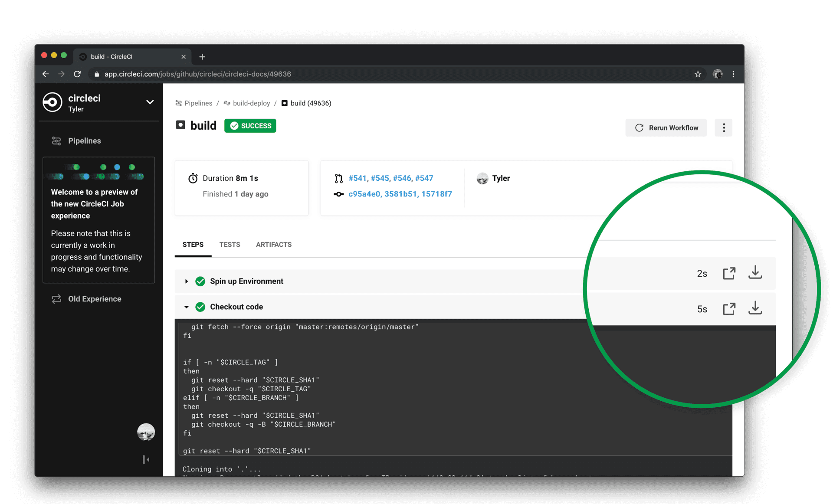Click the pull request icon beside #541
The height and width of the screenshot is (504, 833).
(x=339, y=178)
